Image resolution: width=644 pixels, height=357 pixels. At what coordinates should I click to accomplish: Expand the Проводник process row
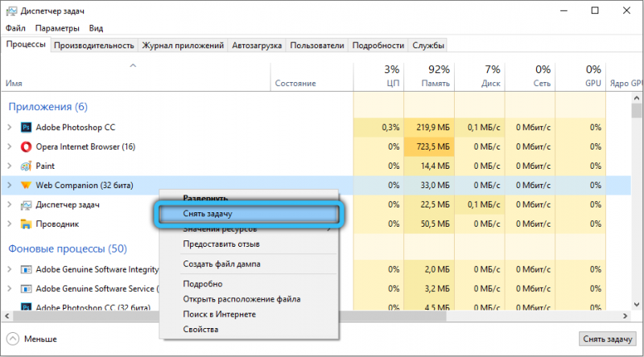(10, 224)
